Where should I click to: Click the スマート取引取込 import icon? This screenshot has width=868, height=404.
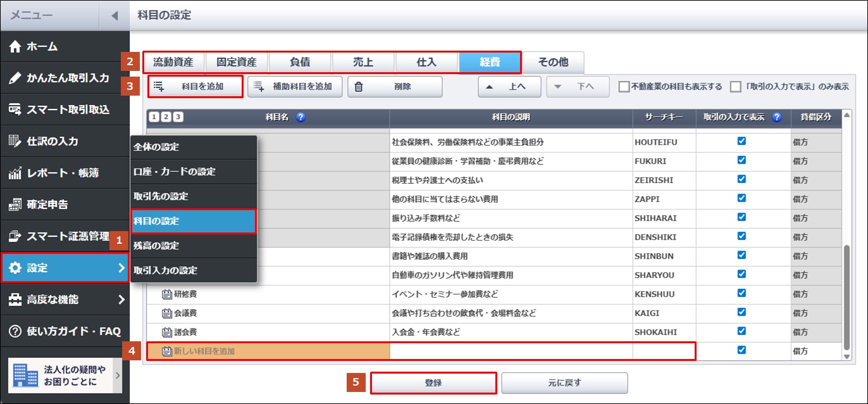coord(15,110)
